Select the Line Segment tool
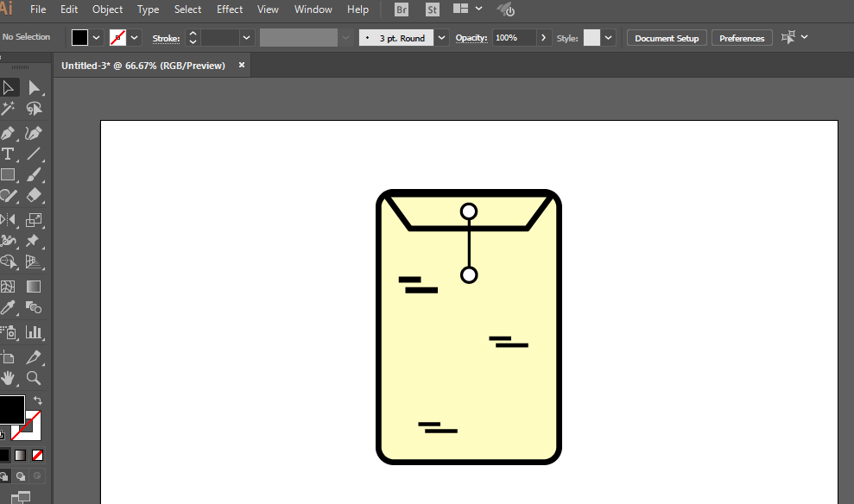The height and width of the screenshot is (504, 854). [34, 154]
